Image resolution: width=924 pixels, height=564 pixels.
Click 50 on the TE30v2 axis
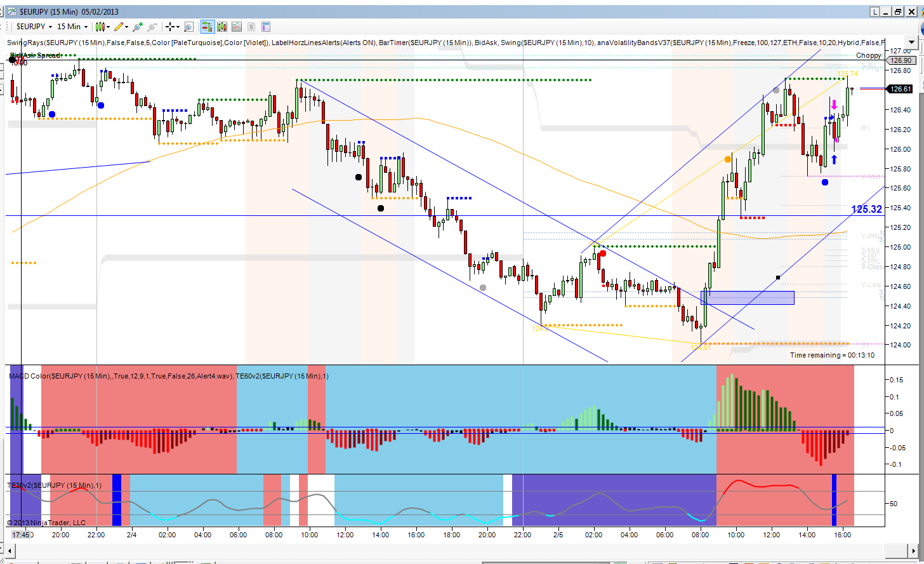894,504
